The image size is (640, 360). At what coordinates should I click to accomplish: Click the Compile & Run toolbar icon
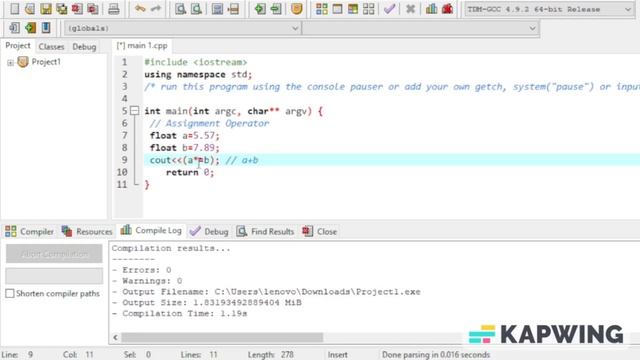(x=353, y=9)
